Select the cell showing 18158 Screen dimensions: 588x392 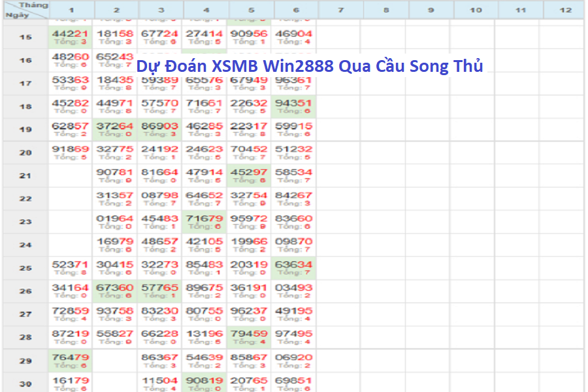click(x=115, y=37)
